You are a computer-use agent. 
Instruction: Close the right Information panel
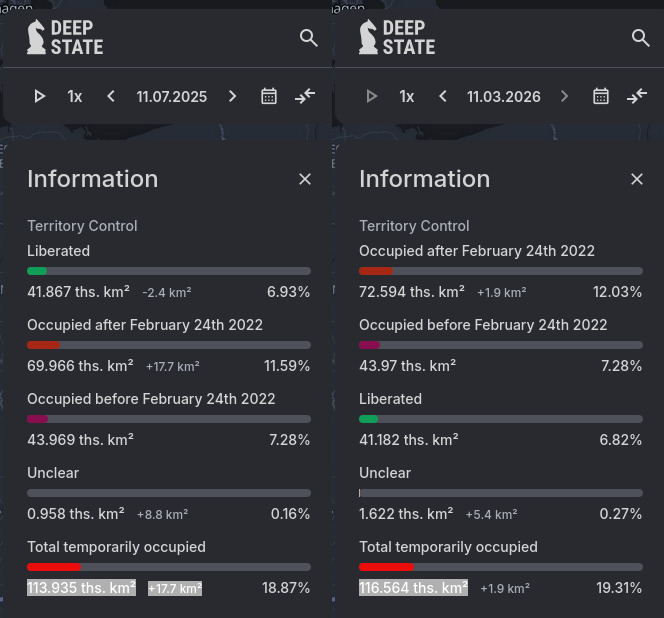click(x=637, y=179)
